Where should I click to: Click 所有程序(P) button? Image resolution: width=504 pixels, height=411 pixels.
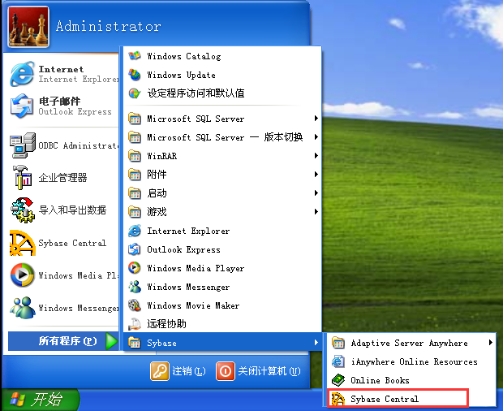(x=63, y=341)
